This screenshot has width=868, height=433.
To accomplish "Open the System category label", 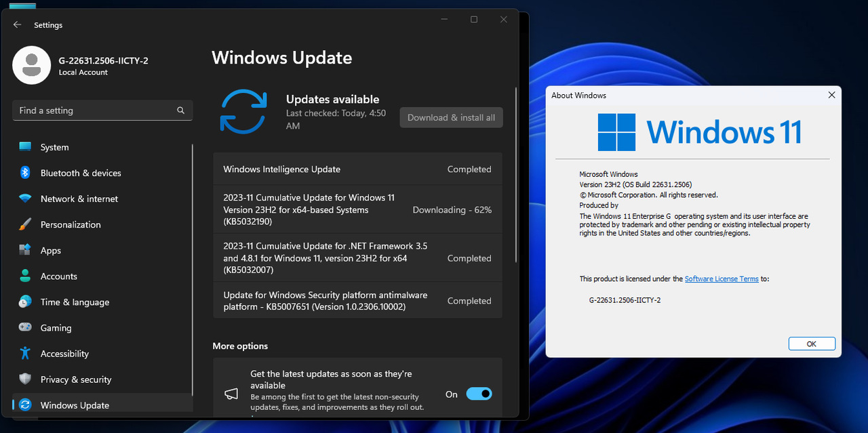I will click(x=54, y=147).
